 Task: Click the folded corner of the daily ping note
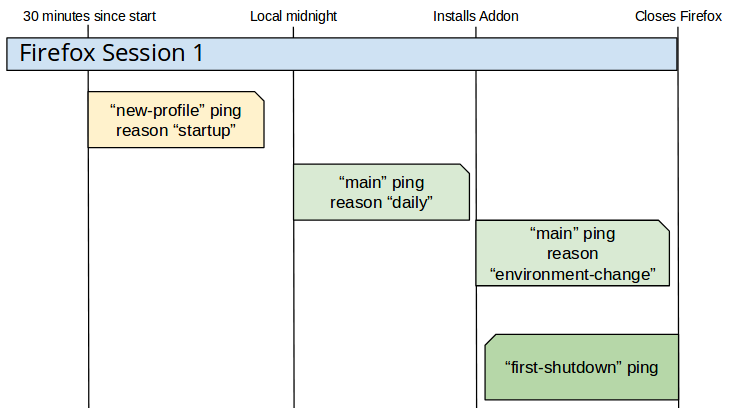coord(465,169)
